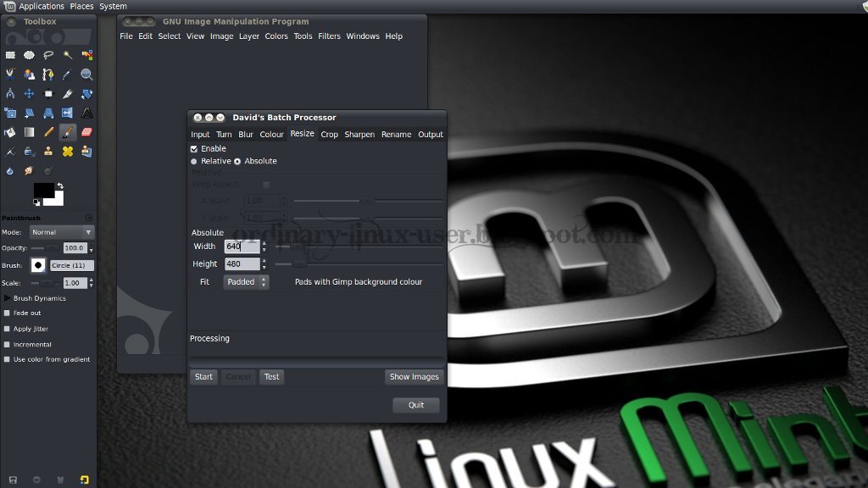Select the Color Picker tool
The width and height of the screenshot is (868, 488).
pyautogui.click(x=68, y=75)
